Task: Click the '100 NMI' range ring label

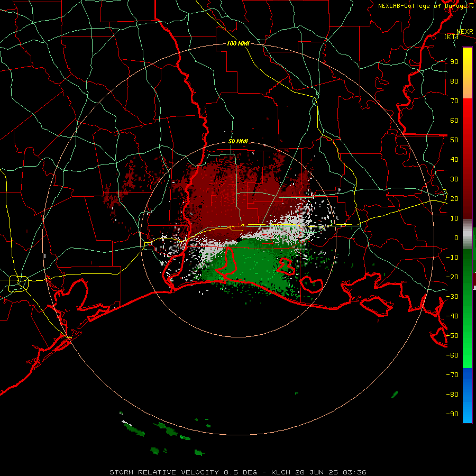Action: (x=239, y=43)
